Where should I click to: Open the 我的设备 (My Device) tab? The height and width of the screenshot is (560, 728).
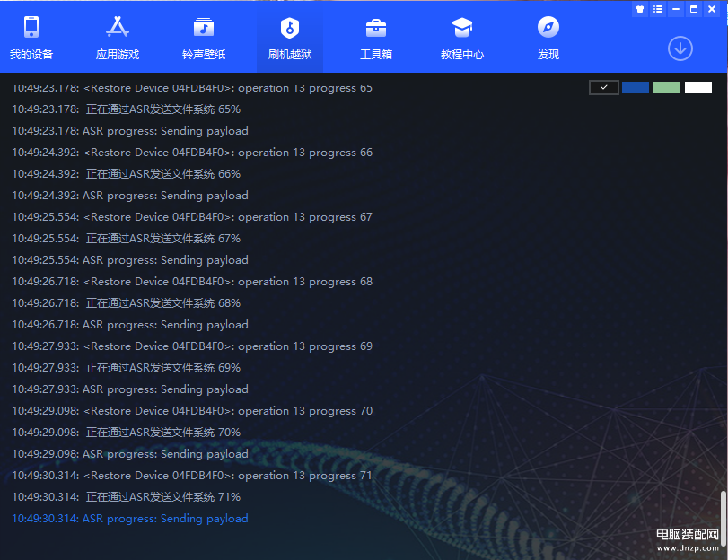[31, 39]
